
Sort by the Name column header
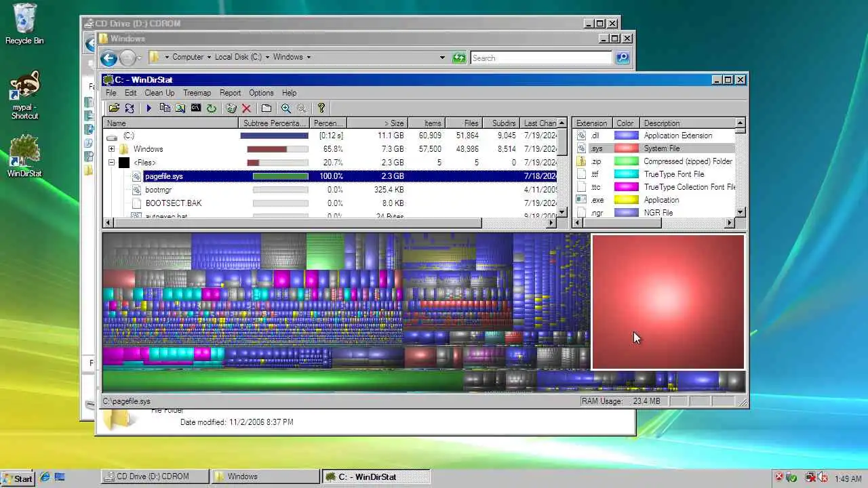pos(171,123)
